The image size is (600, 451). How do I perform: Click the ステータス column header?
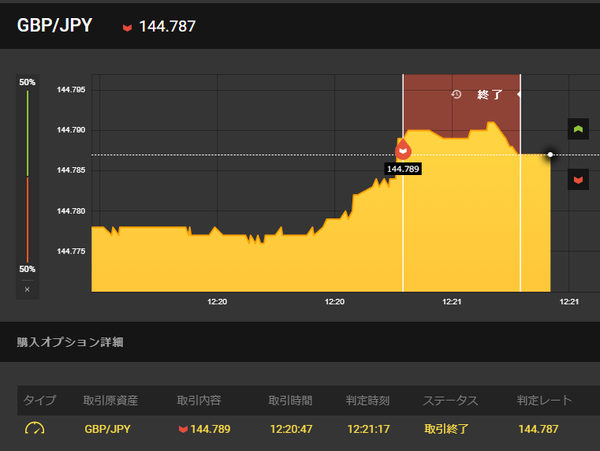pyautogui.click(x=450, y=401)
